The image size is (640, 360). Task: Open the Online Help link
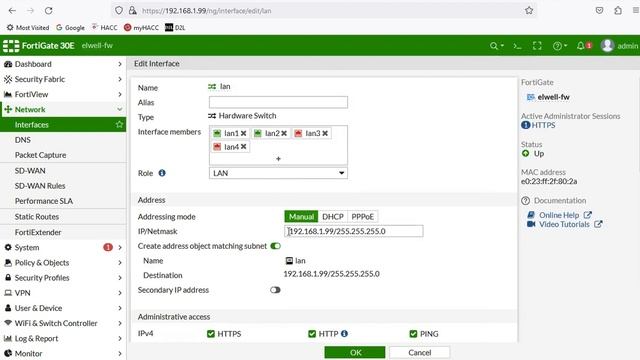pyautogui.click(x=559, y=215)
